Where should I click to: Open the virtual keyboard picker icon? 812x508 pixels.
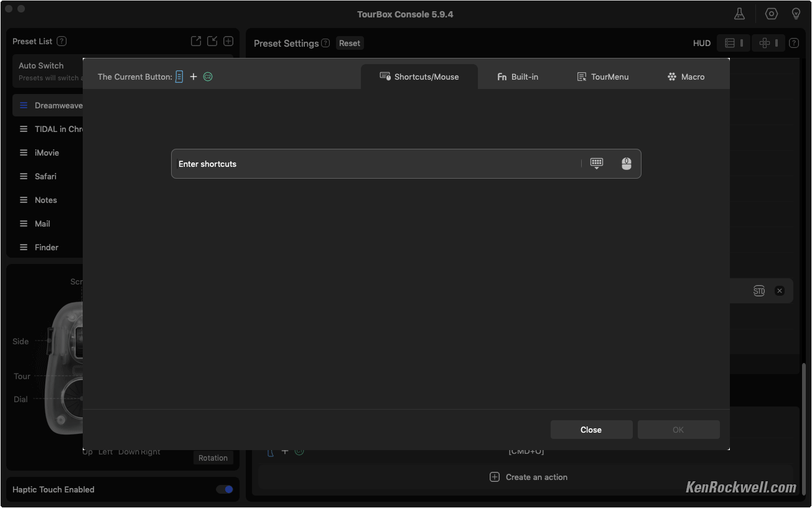596,164
